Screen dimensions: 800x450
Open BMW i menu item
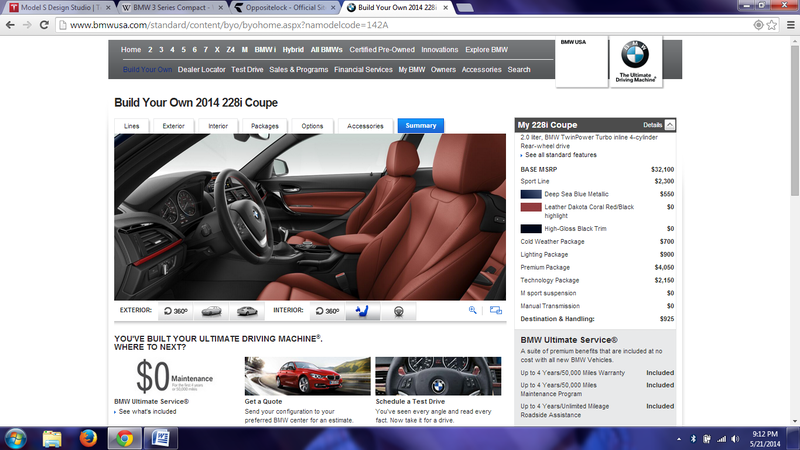coord(265,49)
